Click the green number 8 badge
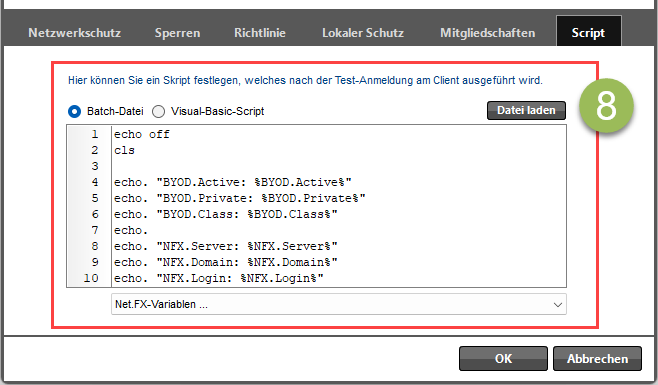The image size is (658, 385). [x=606, y=106]
